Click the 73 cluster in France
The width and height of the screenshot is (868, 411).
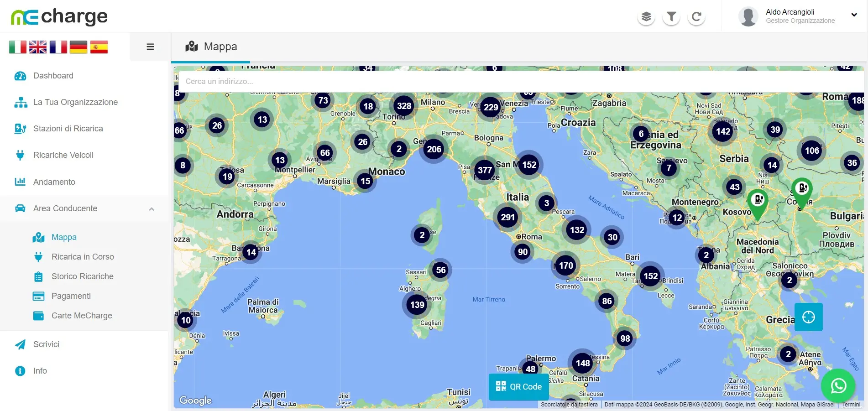click(x=323, y=100)
